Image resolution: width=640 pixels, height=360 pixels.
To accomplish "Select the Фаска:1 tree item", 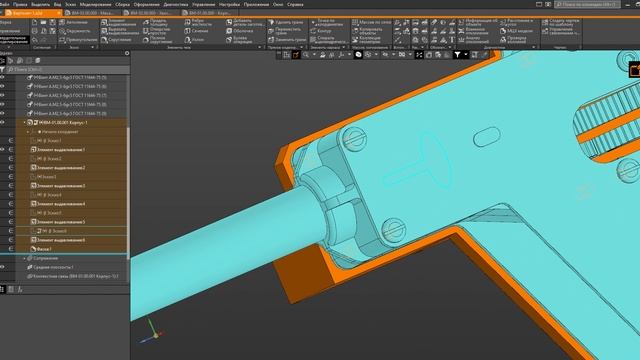I will click(41, 249).
